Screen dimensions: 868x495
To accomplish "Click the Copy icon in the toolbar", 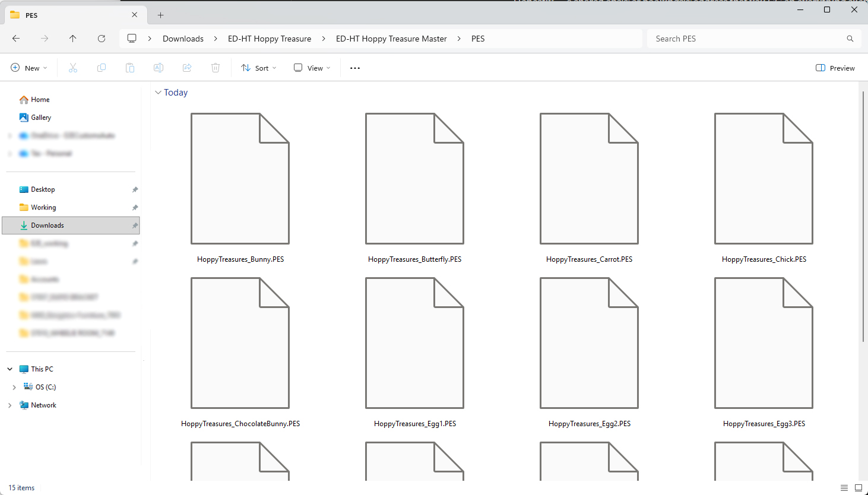I will (102, 68).
